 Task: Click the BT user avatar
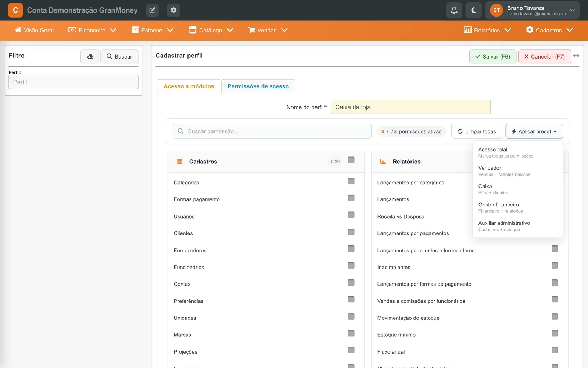pyautogui.click(x=496, y=10)
